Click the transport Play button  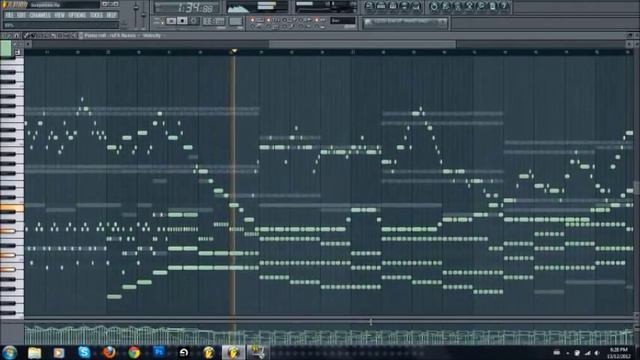pyautogui.click(x=171, y=21)
